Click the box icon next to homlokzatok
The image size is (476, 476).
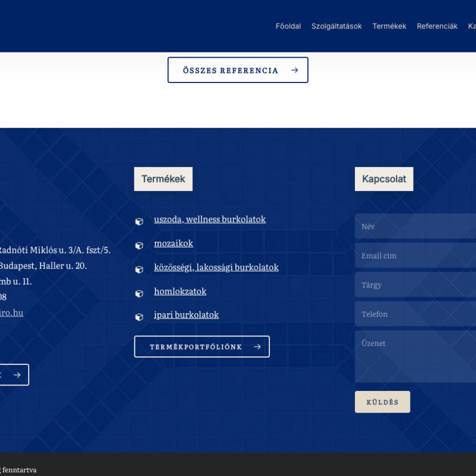point(139,293)
